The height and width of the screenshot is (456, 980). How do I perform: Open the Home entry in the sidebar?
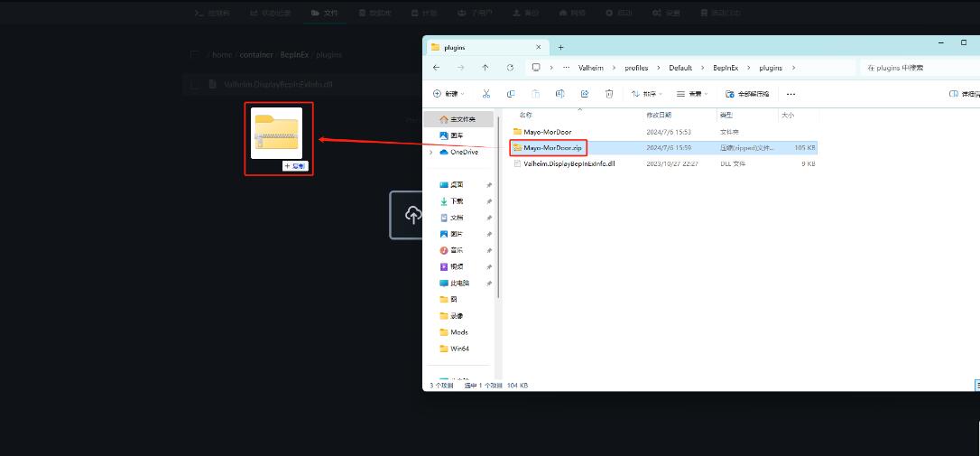(x=458, y=119)
